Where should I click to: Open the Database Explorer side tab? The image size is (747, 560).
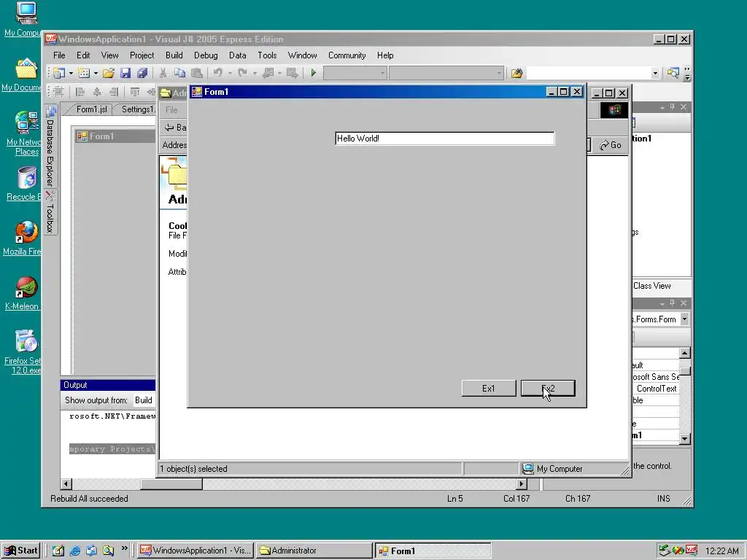coord(50,146)
